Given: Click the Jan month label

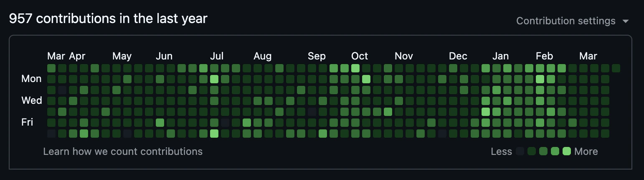Looking at the screenshot, I should point(500,56).
